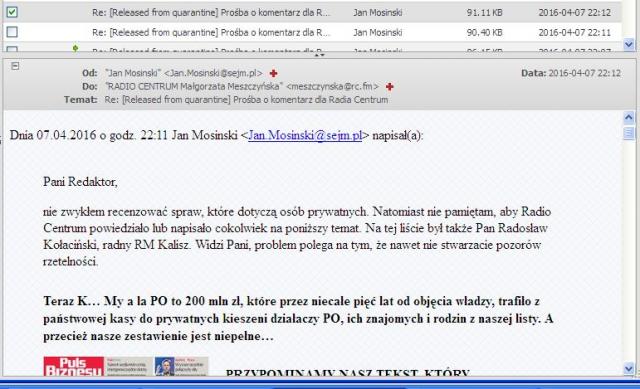Screen dimensions: 640x389
Task: Click the date 2016-04-07 22:12 in the list
Action: (x=575, y=13)
